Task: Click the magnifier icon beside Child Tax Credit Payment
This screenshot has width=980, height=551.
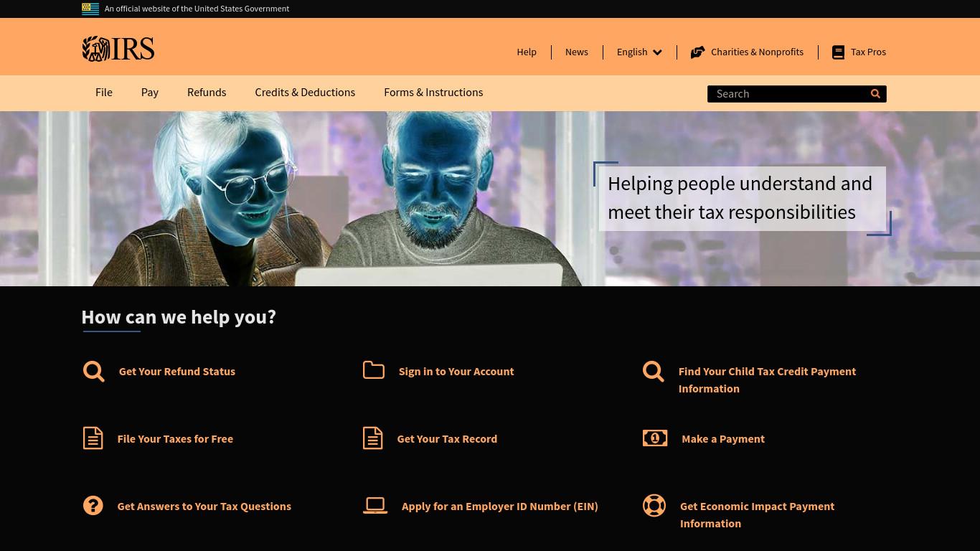Action: tap(653, 371)
